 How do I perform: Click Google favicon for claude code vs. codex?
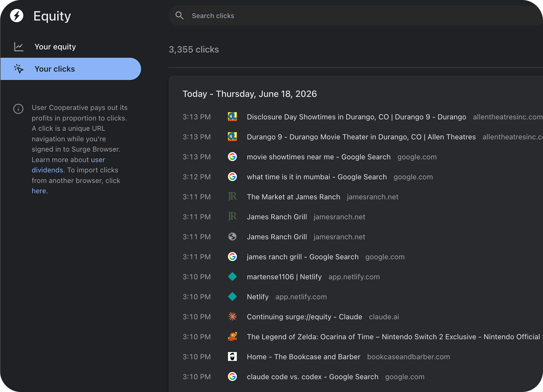(232, 376)
